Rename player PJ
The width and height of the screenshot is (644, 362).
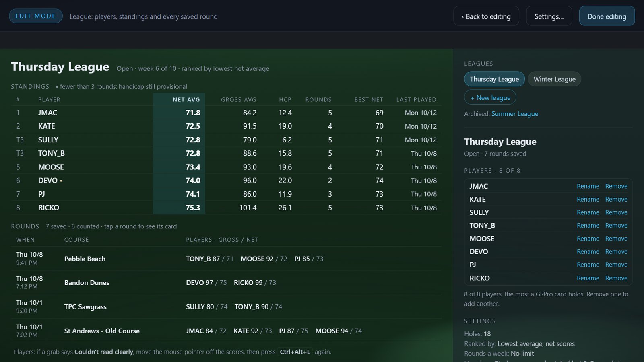[588, 265]
